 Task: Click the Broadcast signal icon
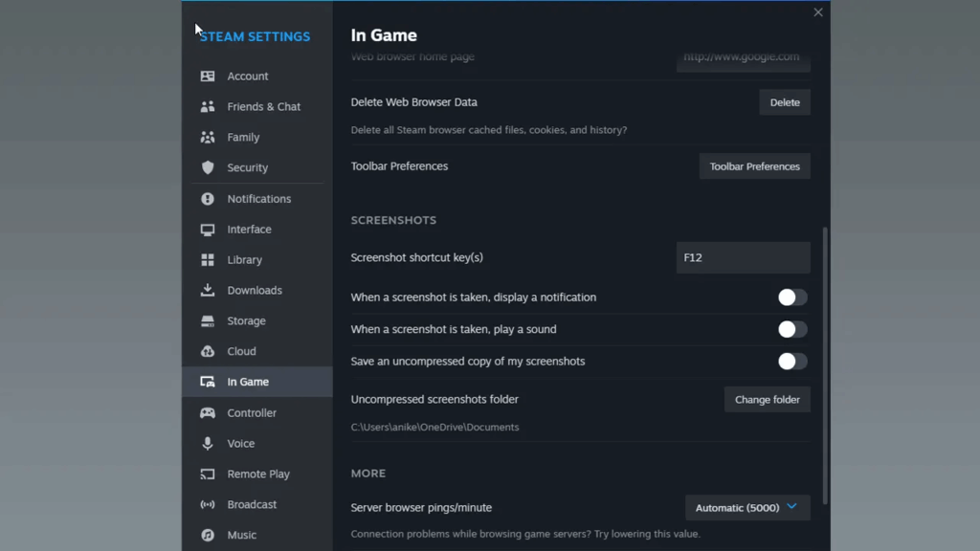[208, 505]
